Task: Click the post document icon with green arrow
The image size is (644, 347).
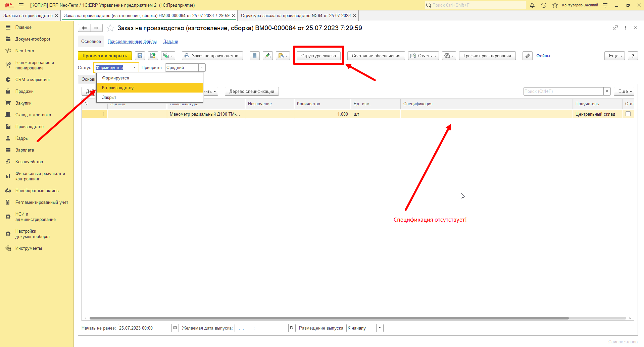Action: [153, 56]
